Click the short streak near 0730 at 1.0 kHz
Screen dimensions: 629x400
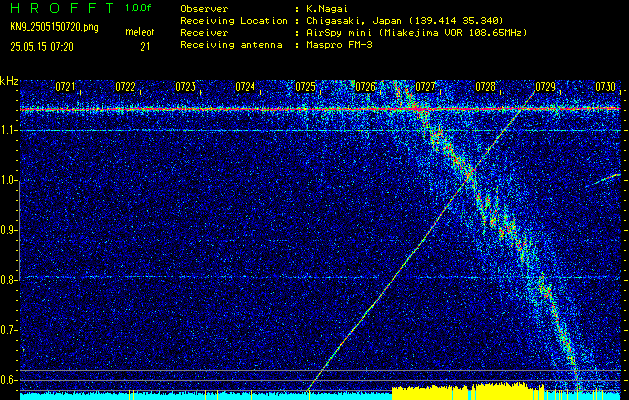603,181
